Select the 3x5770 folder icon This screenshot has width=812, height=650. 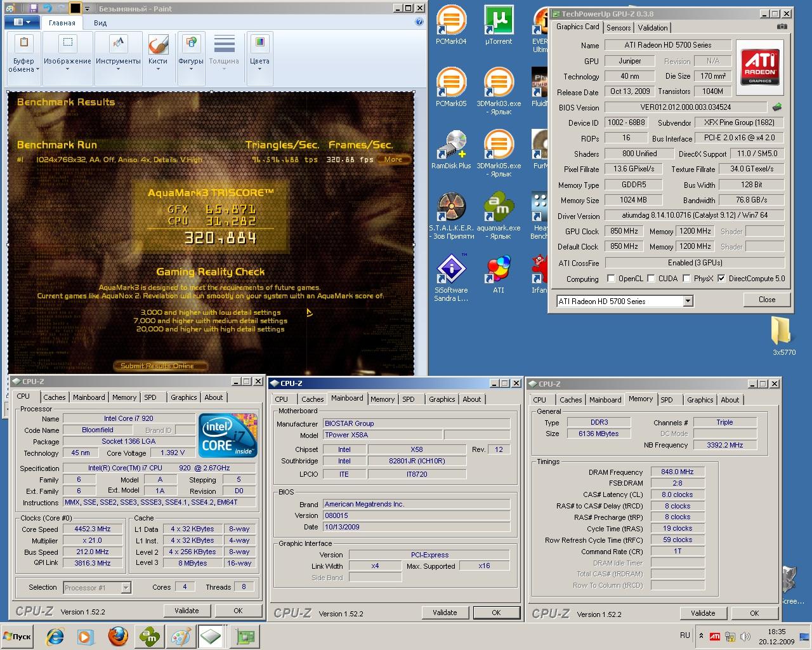(x=784, y=335)
